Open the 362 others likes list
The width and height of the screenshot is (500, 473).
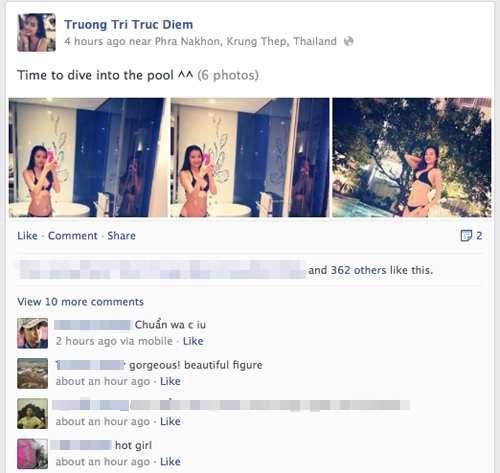pyautogui.click(x=359, y=270)
